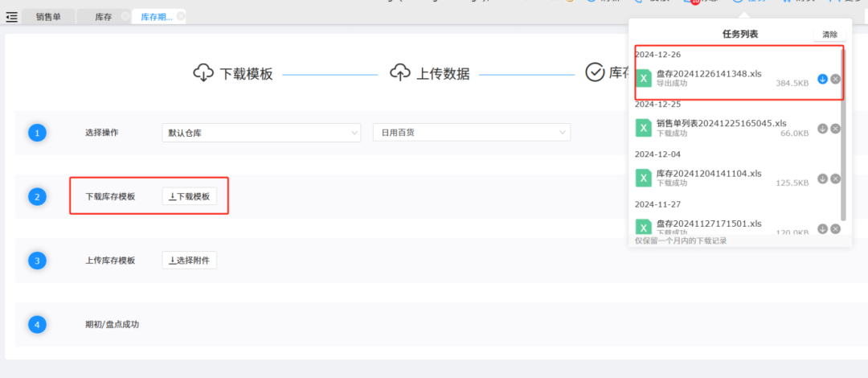
Task: Close the 库存期... tab
Action: click(181, 16)
